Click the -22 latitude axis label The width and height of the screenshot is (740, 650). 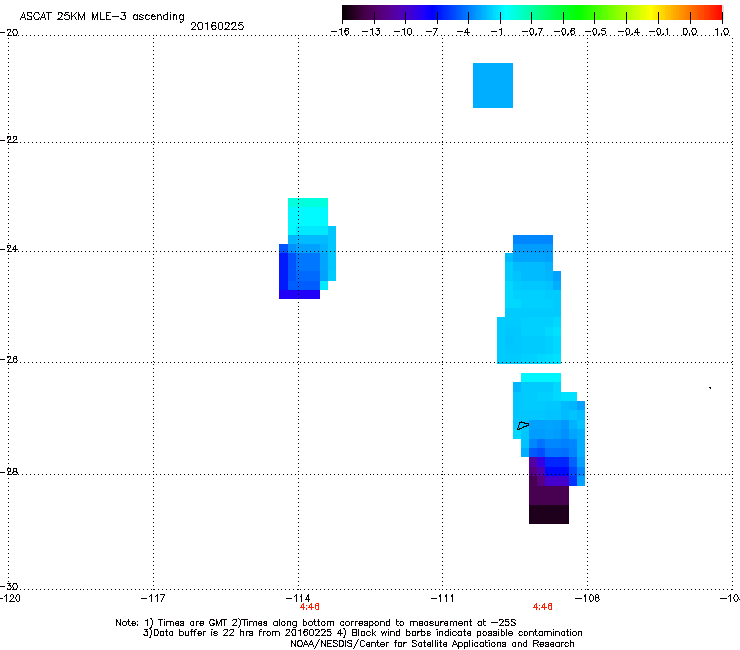(10, 140)
